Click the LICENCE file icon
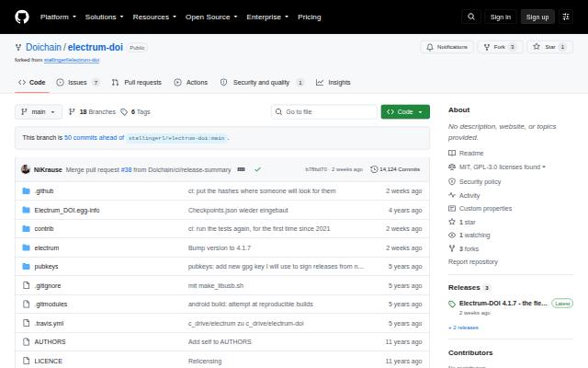Image resolution: width=588 pixels, height=368 pixels. click(x=26, y=361)
